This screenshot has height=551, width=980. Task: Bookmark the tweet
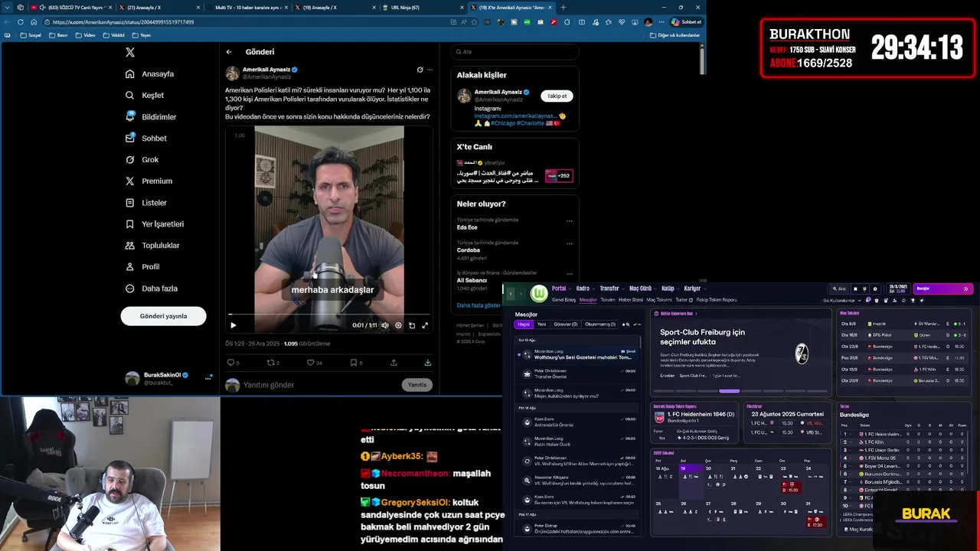pyautogui.click(x=354, y=363)
